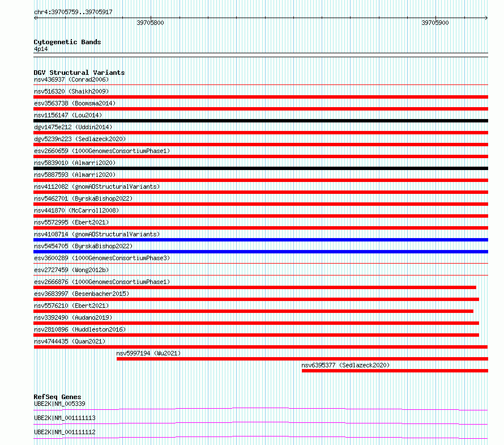Image resolution: width=504 pixels, height=445 pixels.
Task: Open the nsv5572995 (Ebert2021) variant label
Action: (x=71, y=222)
